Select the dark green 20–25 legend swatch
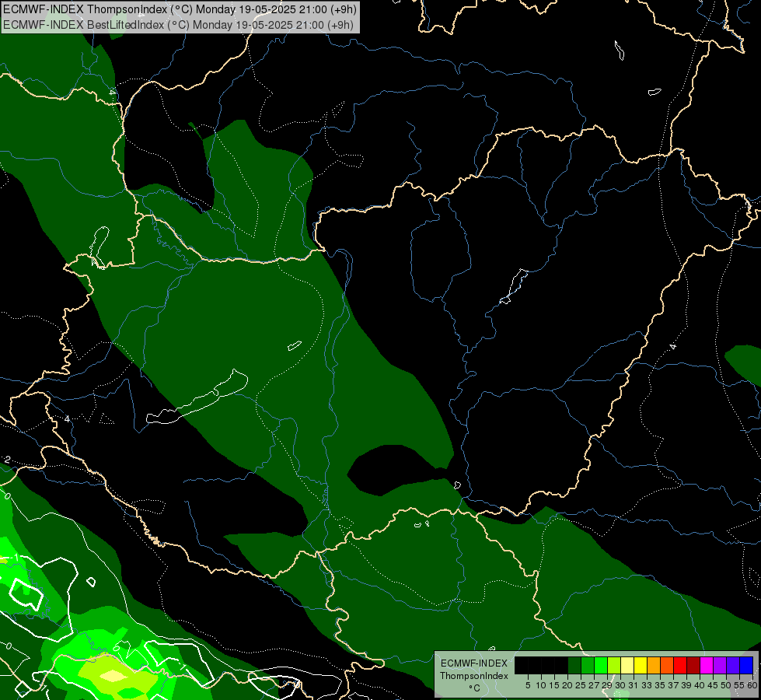The image size is (761, 700). [574, 665]
